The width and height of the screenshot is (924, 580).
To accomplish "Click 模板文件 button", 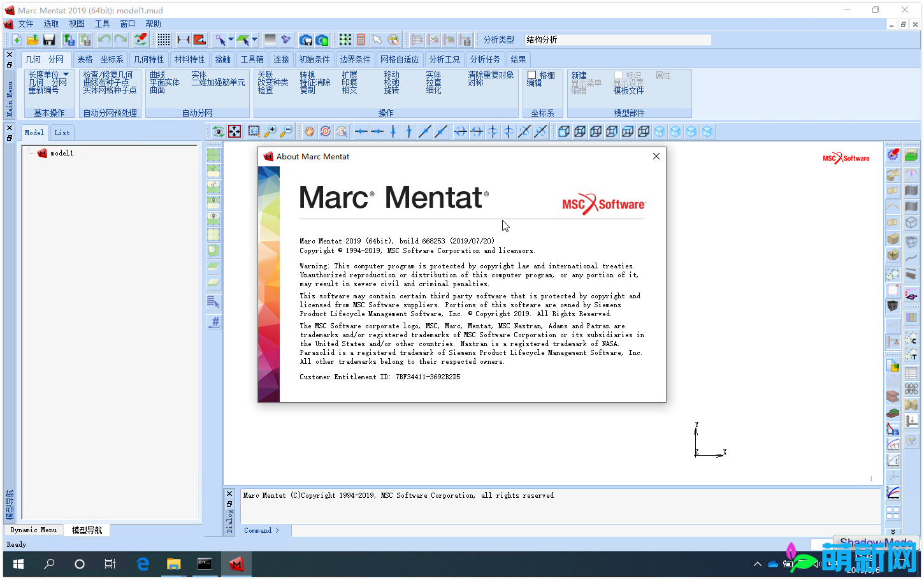I will tap(628, 91).
